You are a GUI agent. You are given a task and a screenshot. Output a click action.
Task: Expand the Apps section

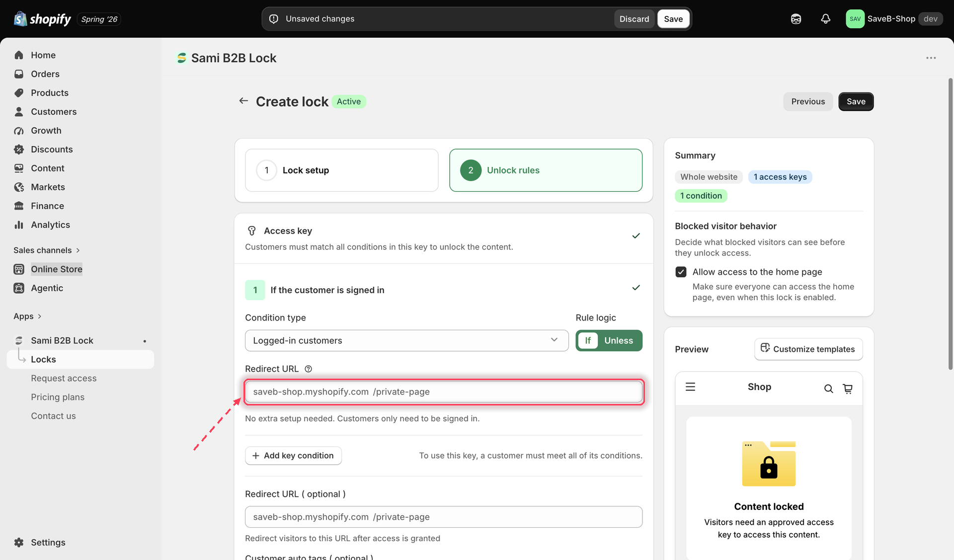coord(27,317)
